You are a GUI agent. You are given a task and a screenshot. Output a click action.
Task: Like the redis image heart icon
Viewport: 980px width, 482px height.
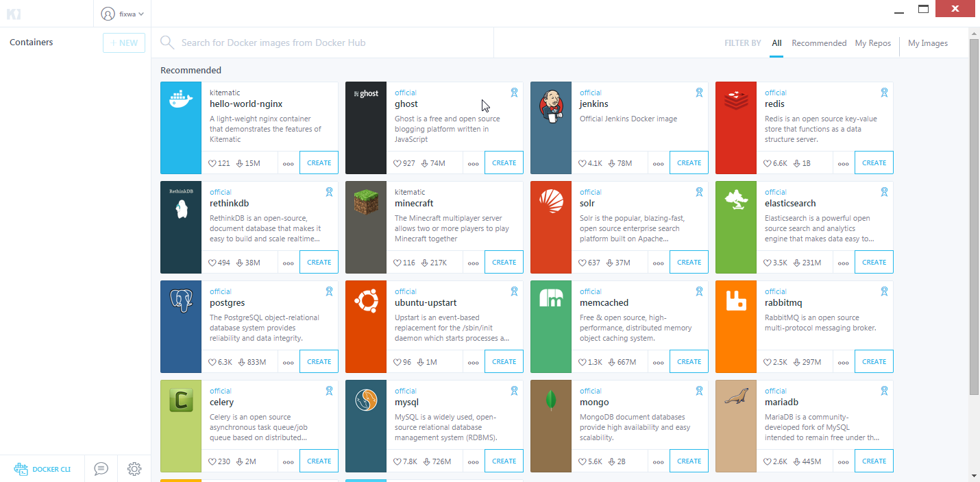click(768, 163)
